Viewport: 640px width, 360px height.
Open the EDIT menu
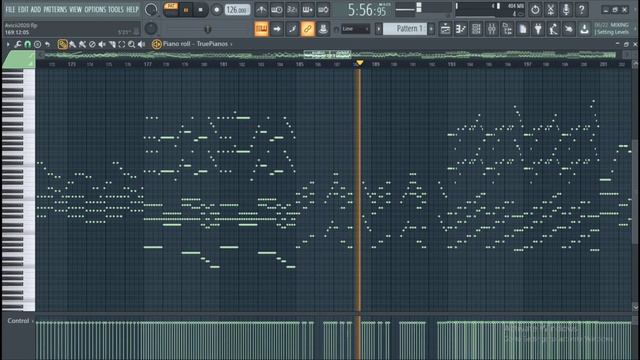coord(23,9)
